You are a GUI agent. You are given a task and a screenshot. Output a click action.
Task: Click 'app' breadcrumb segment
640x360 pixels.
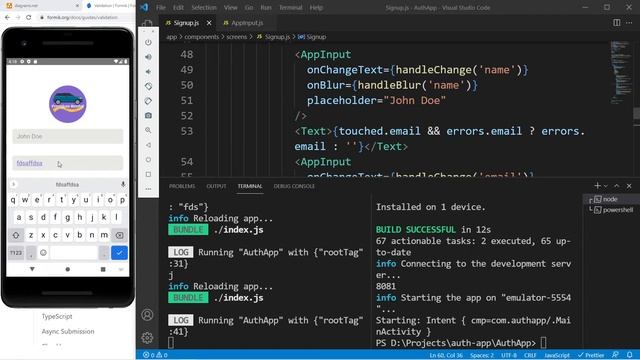[x=171, y=37]
